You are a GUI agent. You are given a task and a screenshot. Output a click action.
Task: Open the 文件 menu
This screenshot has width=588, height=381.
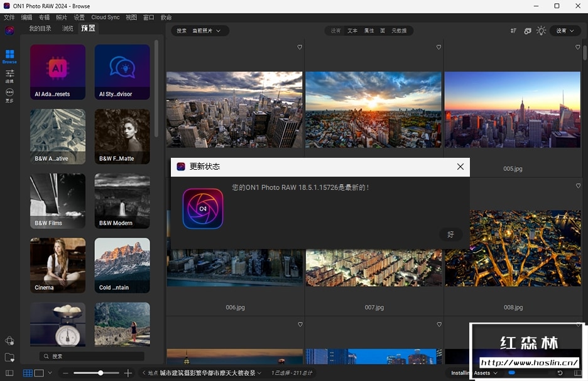tap(9, 18)
